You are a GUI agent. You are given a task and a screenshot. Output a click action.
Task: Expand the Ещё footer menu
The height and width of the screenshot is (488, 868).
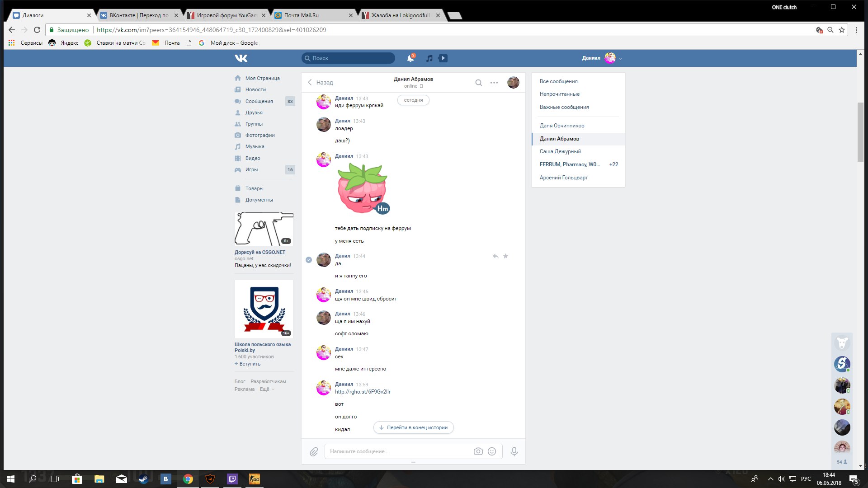coord(267,389)
